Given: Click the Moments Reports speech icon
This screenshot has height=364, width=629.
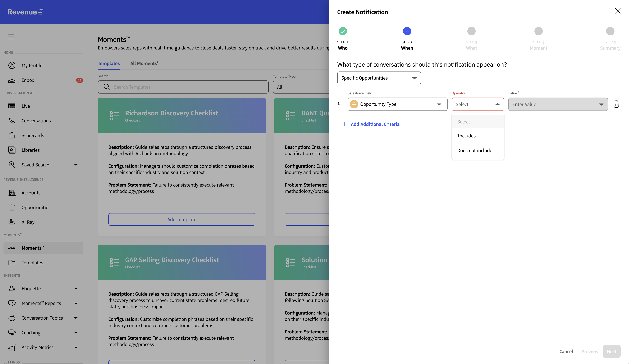Looking at the screenshot, I should click(12, 303).
